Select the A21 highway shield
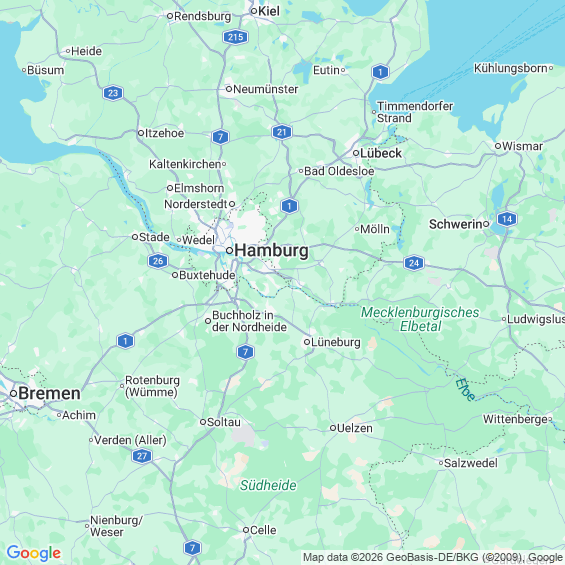Viewport: 565px width, 565px height. point(282,132)
